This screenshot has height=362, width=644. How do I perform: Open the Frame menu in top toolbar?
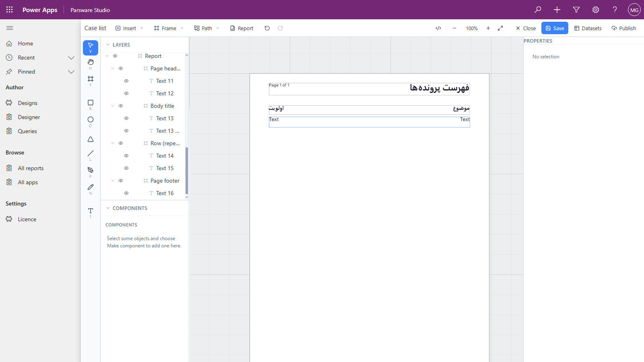coord(169,28)
